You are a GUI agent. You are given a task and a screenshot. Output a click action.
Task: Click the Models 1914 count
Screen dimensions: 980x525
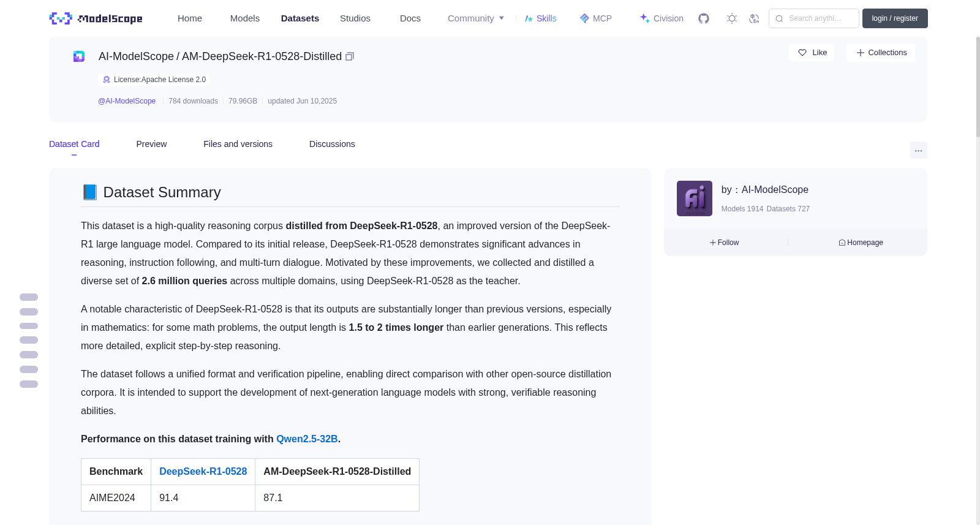pos(742,209)
